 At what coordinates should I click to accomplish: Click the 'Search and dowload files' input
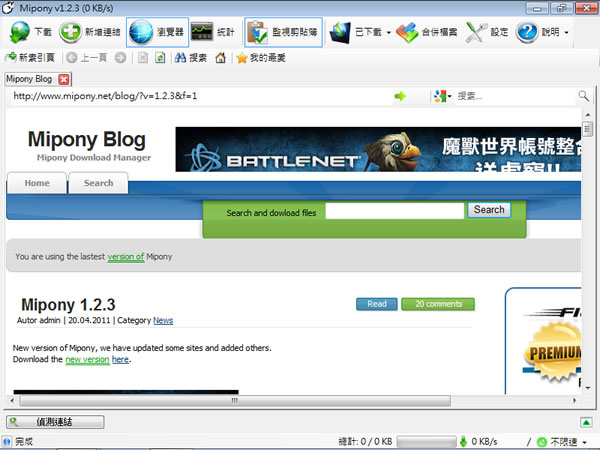click(x=395, y=211)
